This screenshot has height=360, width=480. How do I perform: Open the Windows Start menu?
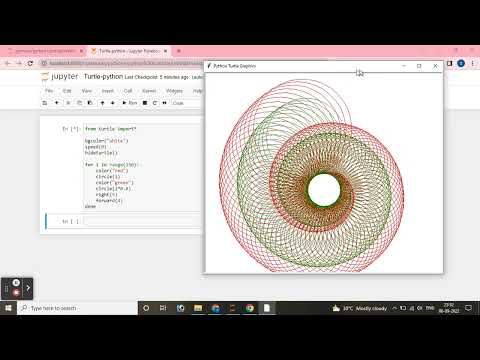(8, 308)
